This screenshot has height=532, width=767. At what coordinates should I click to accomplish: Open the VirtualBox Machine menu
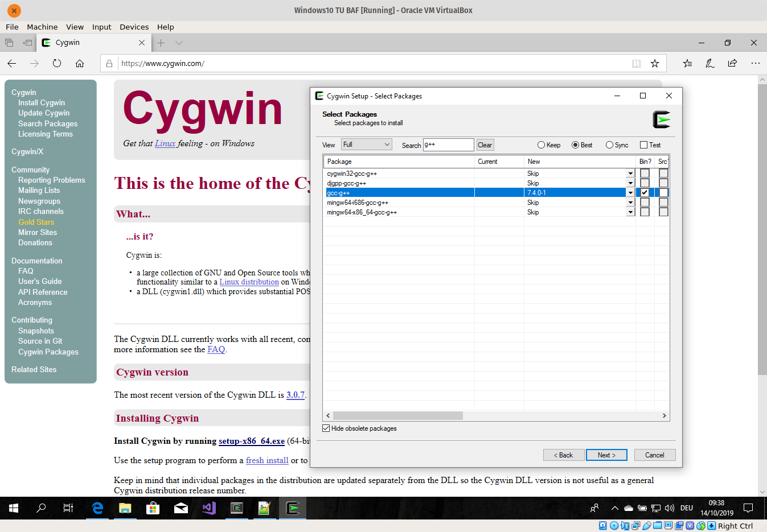tap(42, 27)
